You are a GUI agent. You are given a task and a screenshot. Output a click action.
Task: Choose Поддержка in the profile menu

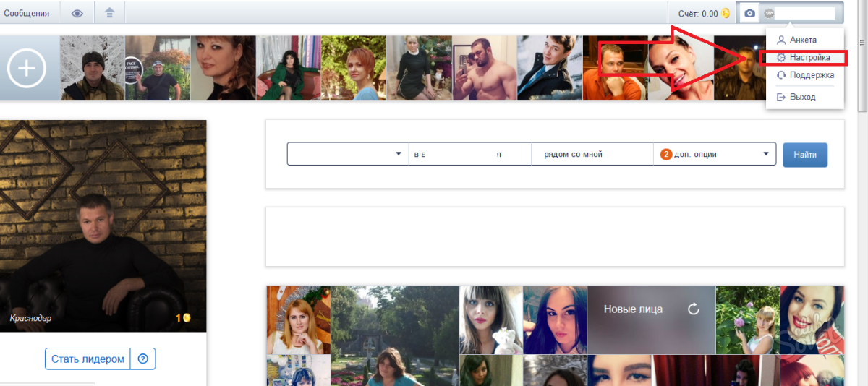(x=812, y=75)
